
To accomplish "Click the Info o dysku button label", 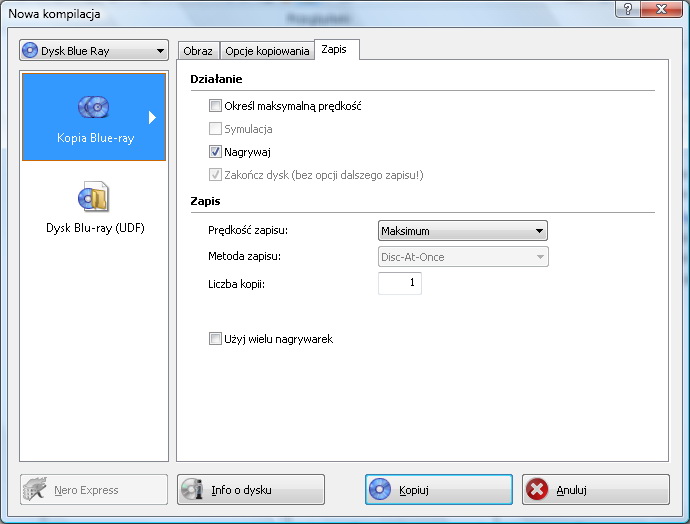I will click(x=241, y=490).
